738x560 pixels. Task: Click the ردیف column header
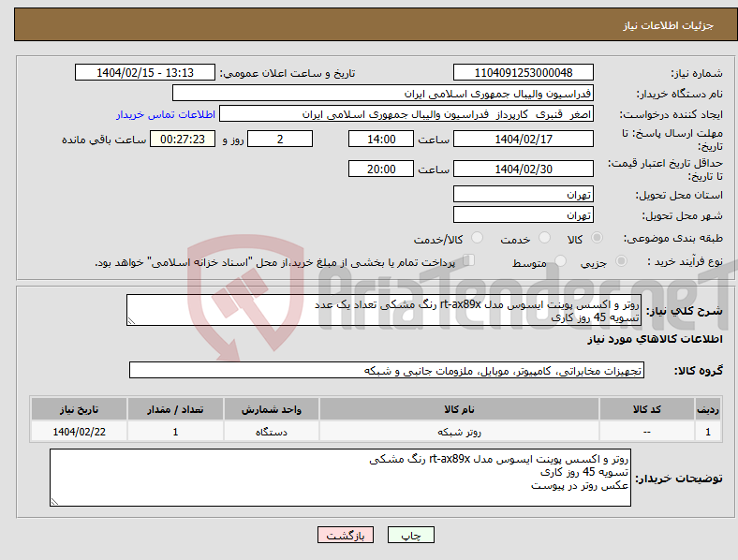tap(708, 409)
